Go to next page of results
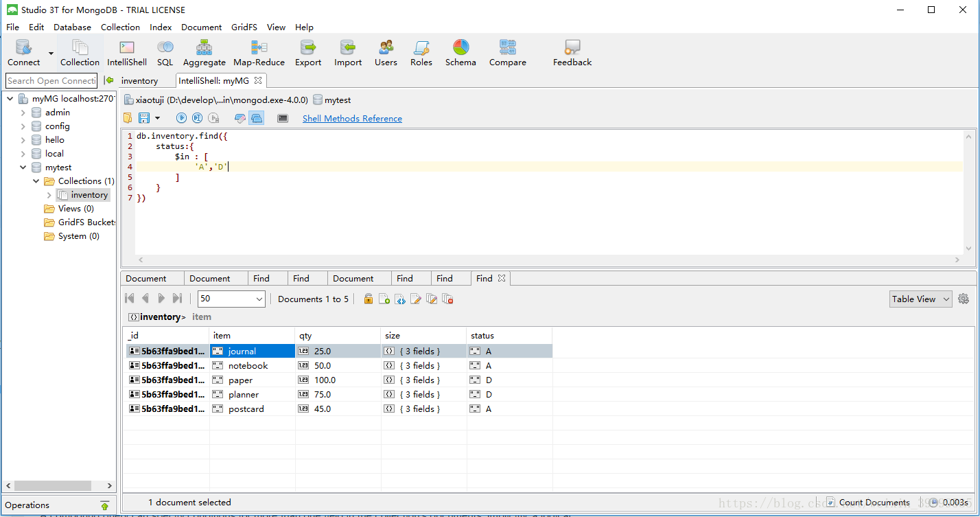This screenshot has height=517, width=980. point(161,299)
